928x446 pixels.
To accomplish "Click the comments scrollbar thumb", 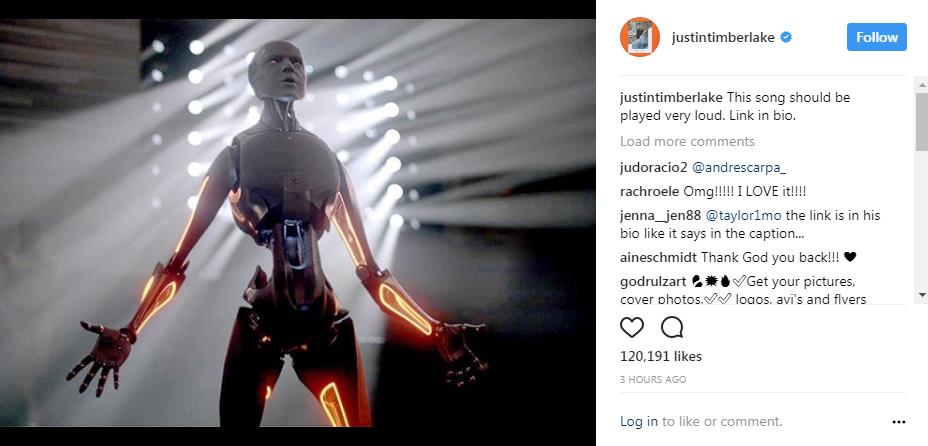I will [x=921, y=122].
